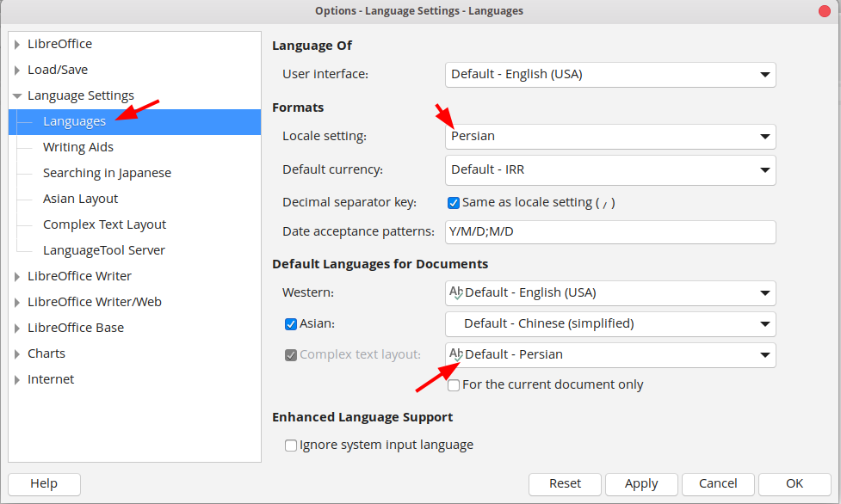The height and width of the screenshot is (504, 841).
Task: Expand the LibreOffice tree node
Action: click(x=17, y=45)
